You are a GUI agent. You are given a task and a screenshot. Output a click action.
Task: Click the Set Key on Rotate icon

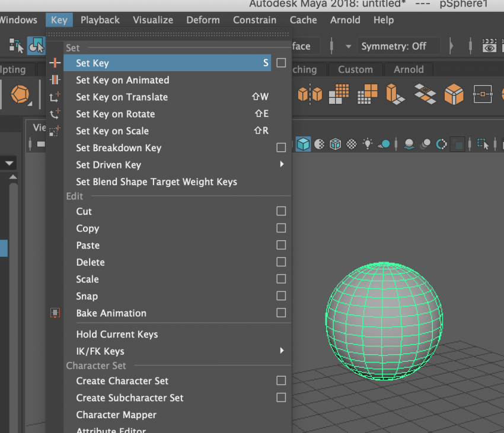tap(55, 114)
